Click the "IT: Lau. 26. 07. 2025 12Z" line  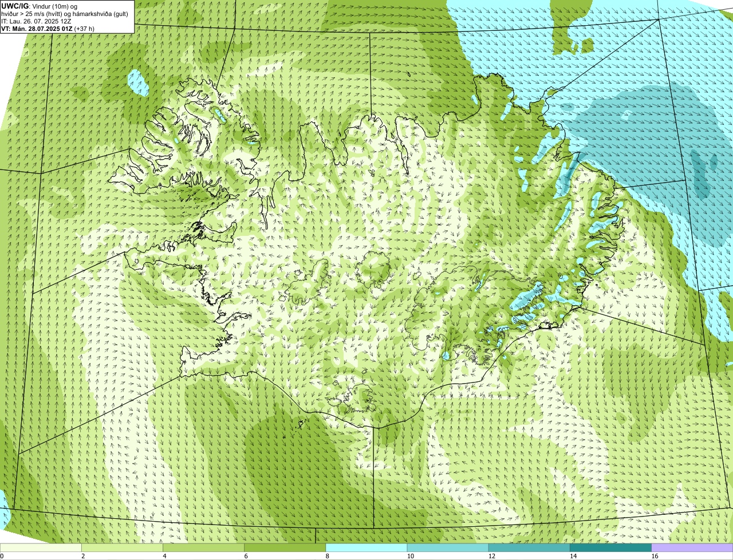pyautogui.click(x=36, y=21)
